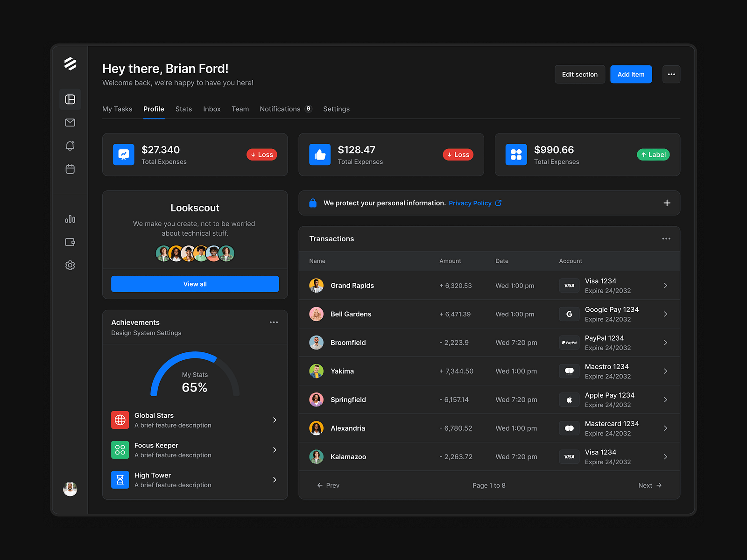Open the dashboard layout icon in sidebar

70,99
